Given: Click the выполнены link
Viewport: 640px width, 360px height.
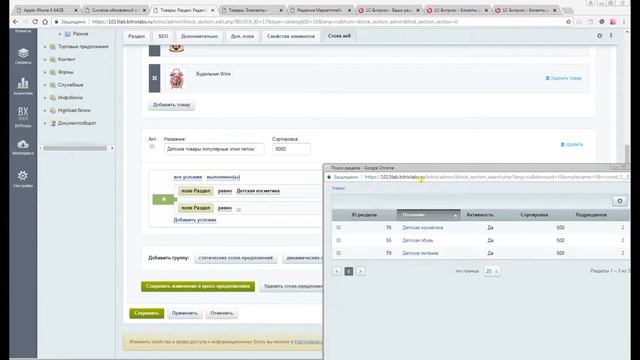Looking at the screenshot, I should coord(223,177).
